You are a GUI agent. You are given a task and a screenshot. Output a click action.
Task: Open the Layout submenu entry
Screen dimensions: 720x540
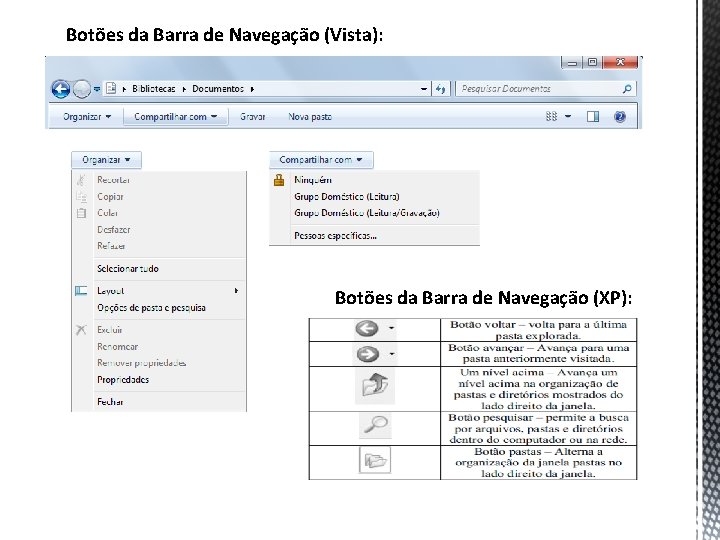(x=159, y=291)
